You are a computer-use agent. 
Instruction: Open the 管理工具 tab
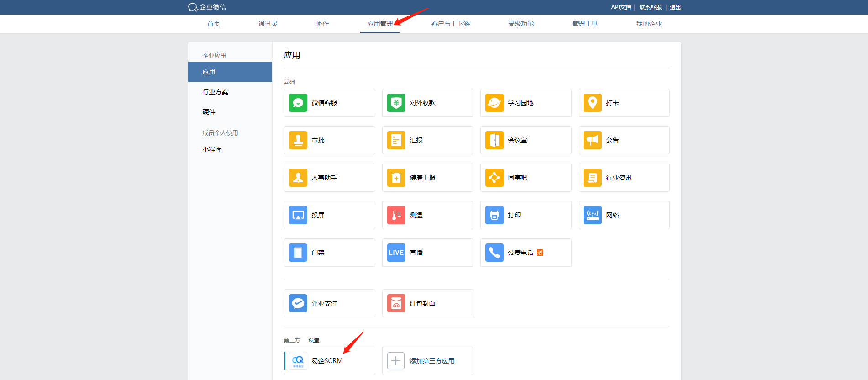tap(585, 24)
